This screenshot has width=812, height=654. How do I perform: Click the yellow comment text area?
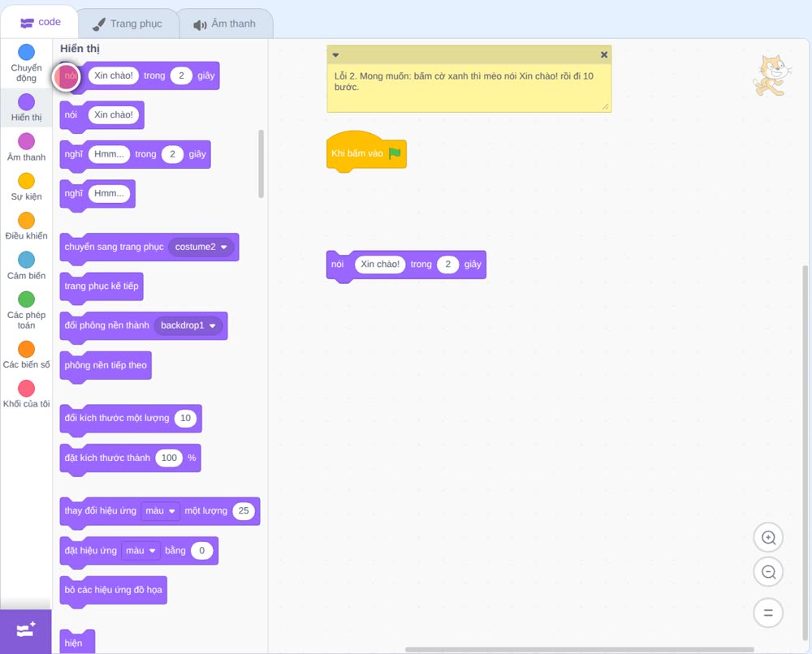pyautogui.click(x=469, y=88)
